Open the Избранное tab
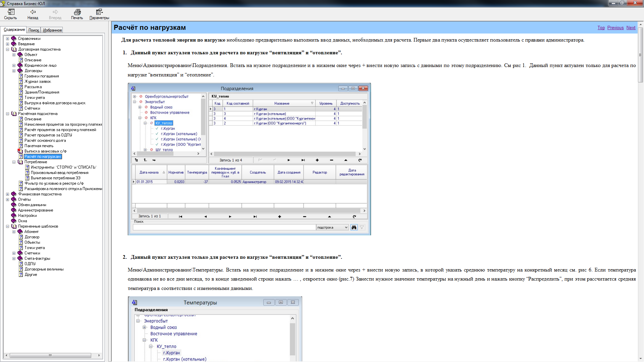The width and height of the screenshot is (644, 362). pos(52,30)
